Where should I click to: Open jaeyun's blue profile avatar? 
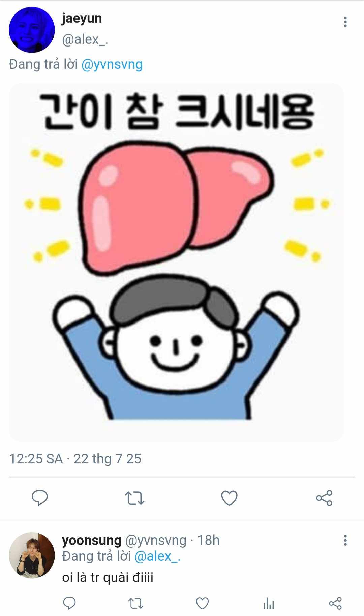coord(32,30)
